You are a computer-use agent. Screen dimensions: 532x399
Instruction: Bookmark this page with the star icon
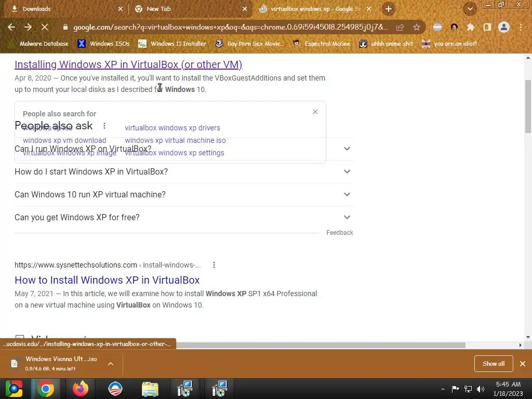click(x=417, y=27)
